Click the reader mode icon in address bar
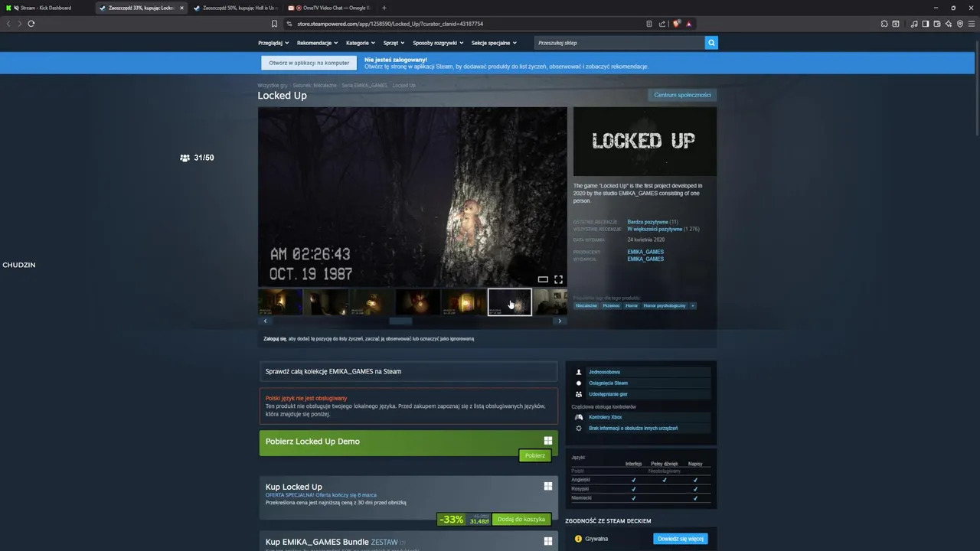This screenshot has width=980, height=551. (649, 24)
